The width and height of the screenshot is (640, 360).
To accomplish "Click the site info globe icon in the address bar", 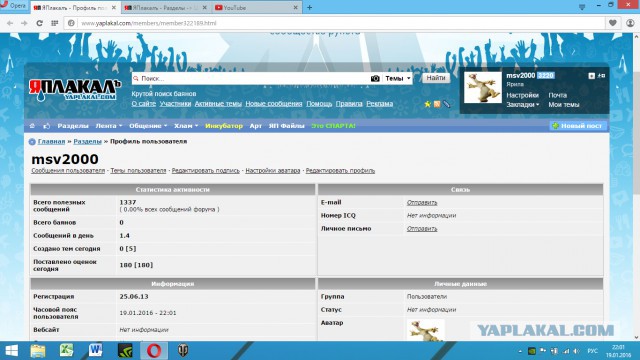I will pyautogui.click(x=71, y=23).
